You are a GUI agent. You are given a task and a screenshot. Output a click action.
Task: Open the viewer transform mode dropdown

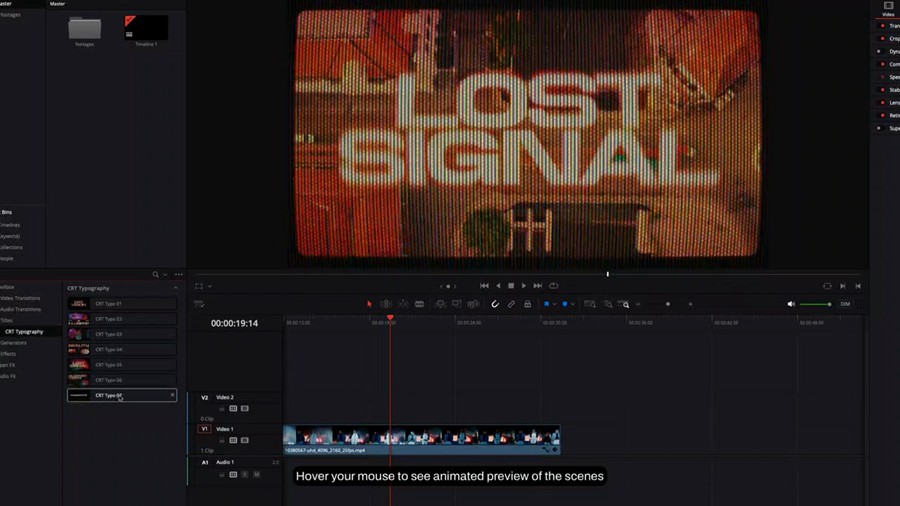click(209, 286)
